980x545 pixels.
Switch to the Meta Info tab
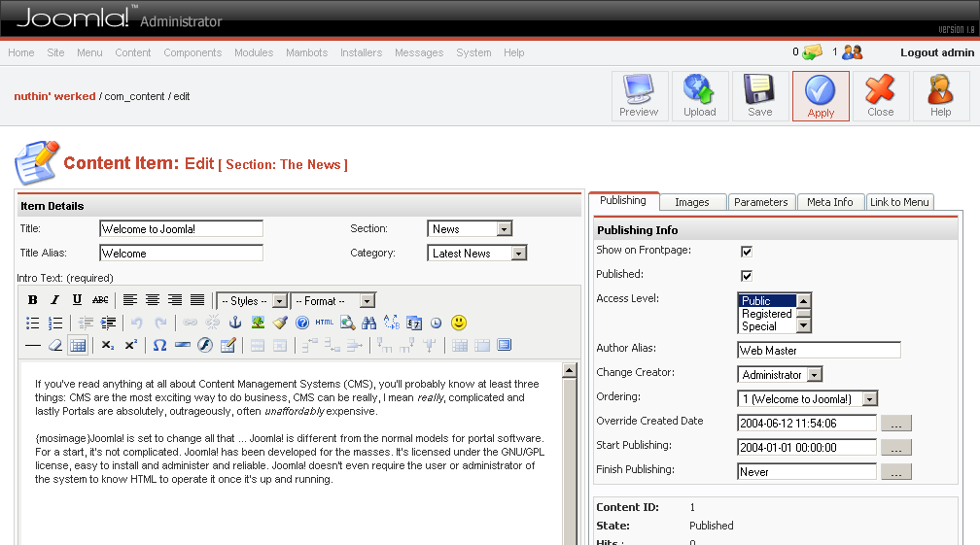point(830,202)
